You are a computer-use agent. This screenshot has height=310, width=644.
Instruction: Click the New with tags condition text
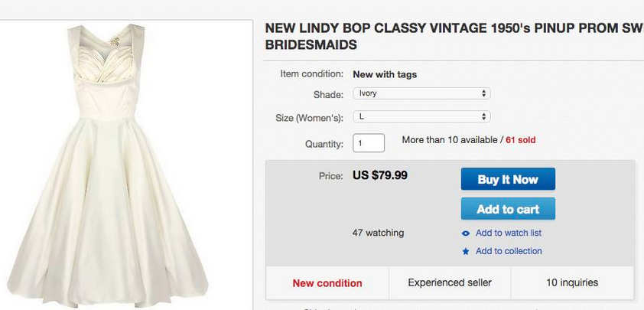point(385,74)
